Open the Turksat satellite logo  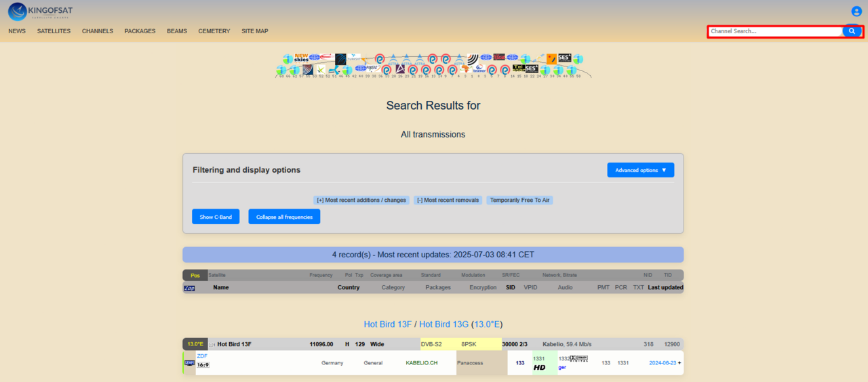354,58
